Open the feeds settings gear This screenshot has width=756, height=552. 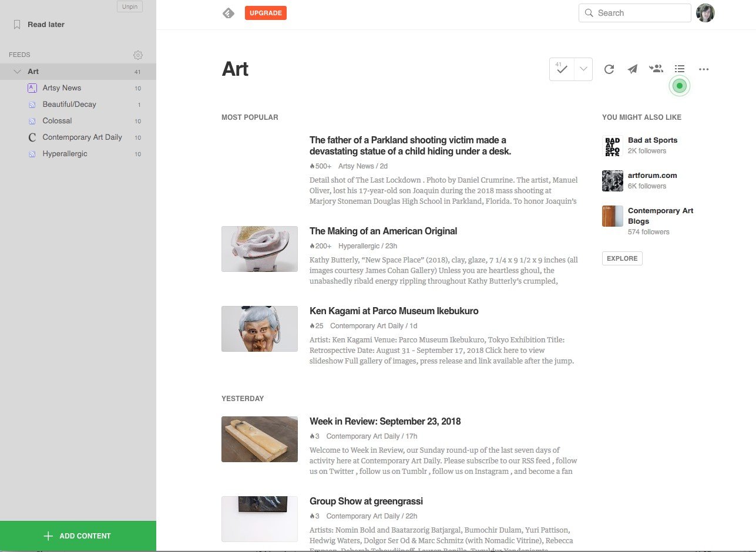tap(138, 55)
